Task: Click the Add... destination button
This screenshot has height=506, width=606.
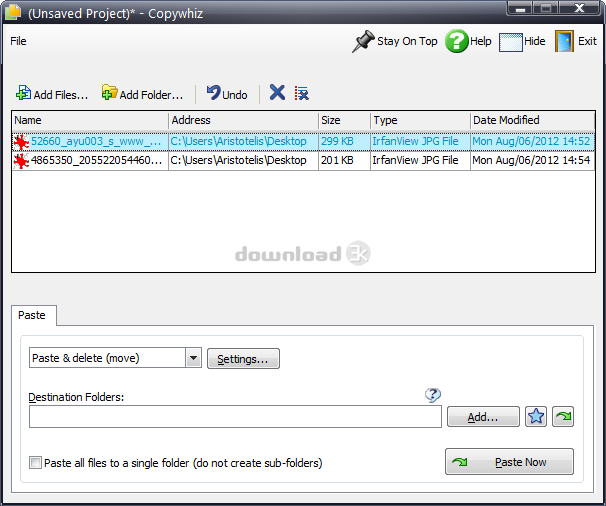Action: point(482,417)
